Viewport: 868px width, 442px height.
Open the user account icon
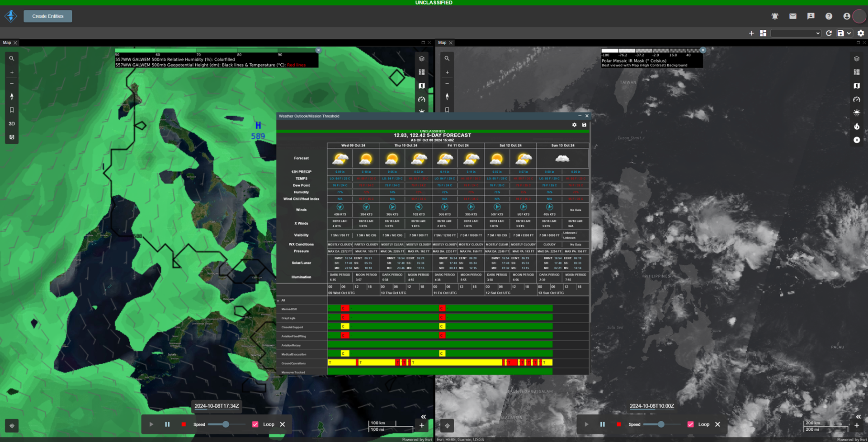click(847, 16)
